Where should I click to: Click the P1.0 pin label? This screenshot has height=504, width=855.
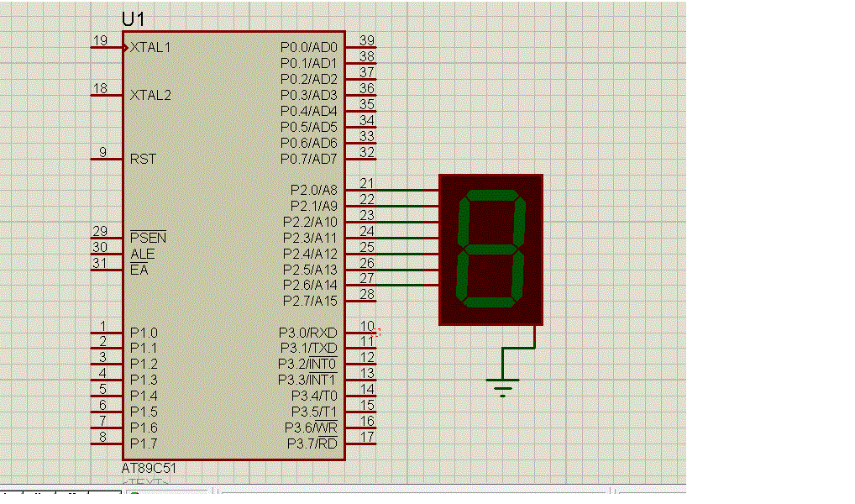[x=144, y=333]
